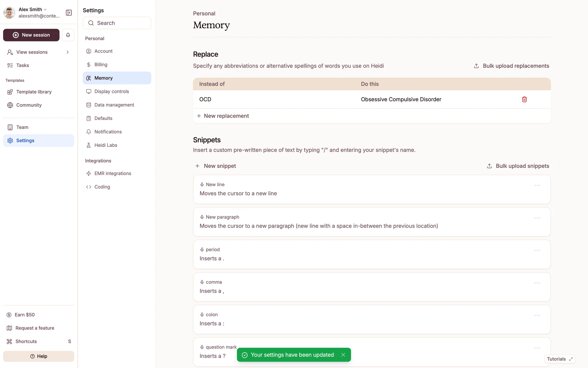
Task: Start a New session
Action: click(x=31, y=35)
